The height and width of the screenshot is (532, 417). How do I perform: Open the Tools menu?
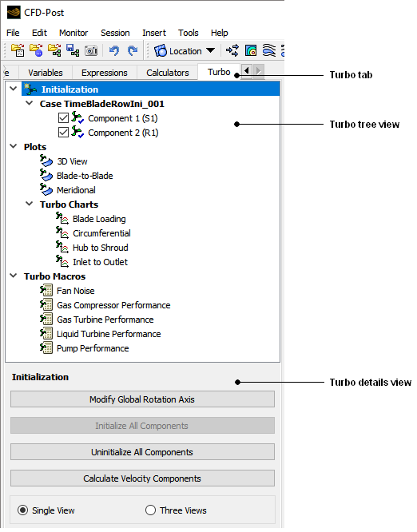188,33
